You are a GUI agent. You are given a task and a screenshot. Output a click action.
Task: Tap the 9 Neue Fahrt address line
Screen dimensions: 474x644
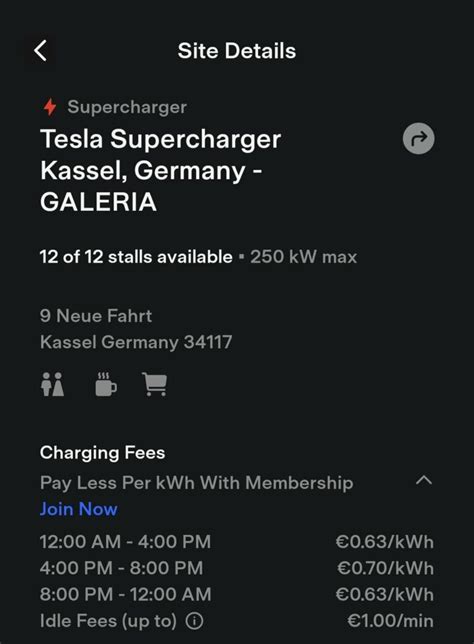[96, 316]
